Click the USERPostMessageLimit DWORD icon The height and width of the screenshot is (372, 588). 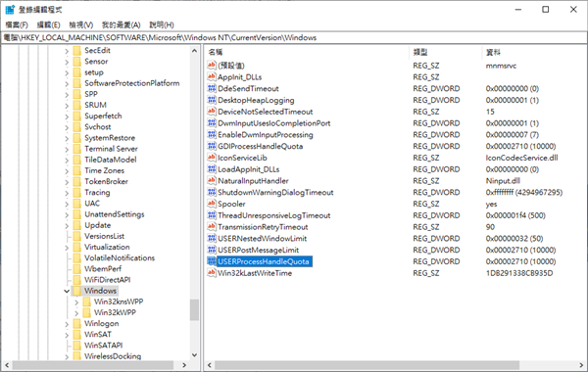[212, 250]
